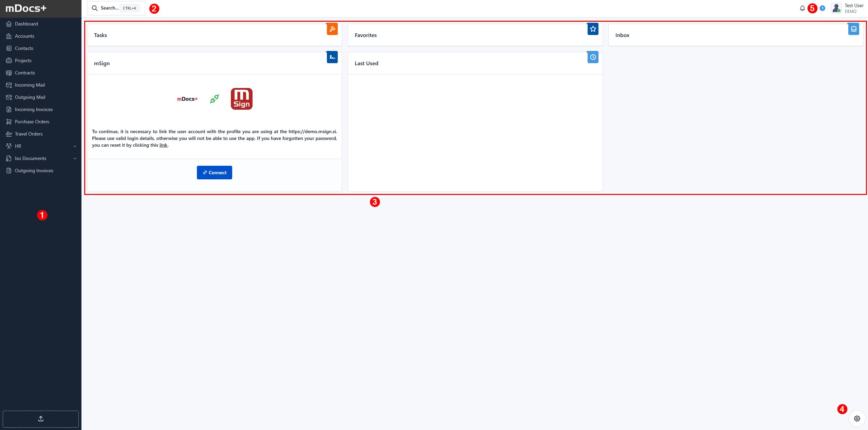868x430 pixels.
Task: Click the Tasks widget title
Action: (x=100, y=35)
